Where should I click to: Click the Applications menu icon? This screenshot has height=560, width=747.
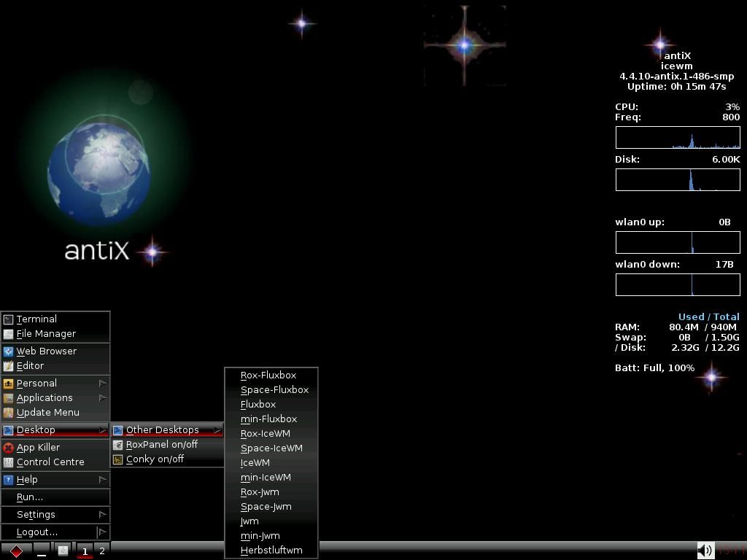[8, 398]
